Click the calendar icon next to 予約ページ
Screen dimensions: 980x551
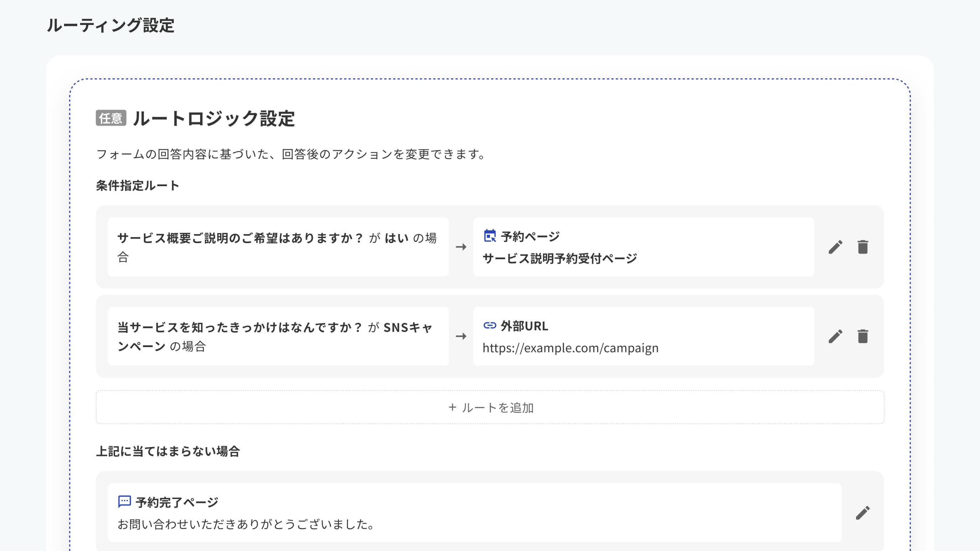490,236
